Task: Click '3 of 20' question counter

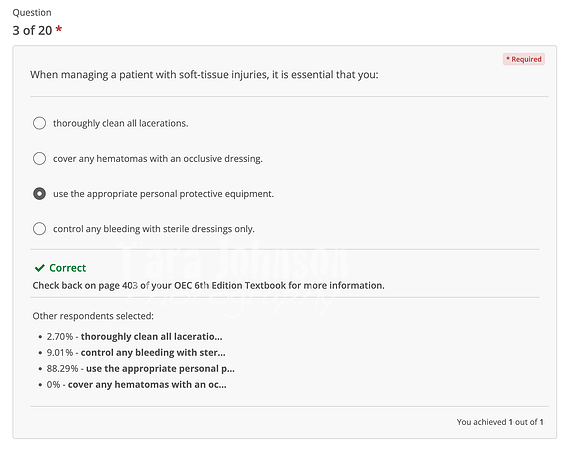Action: click(x=32, y=30)
